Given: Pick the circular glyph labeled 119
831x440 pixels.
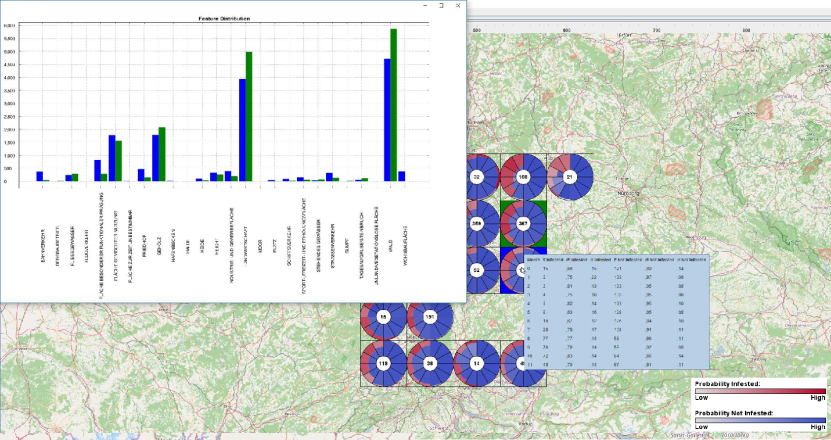Looking at the screenshot, I should [383, 364].
